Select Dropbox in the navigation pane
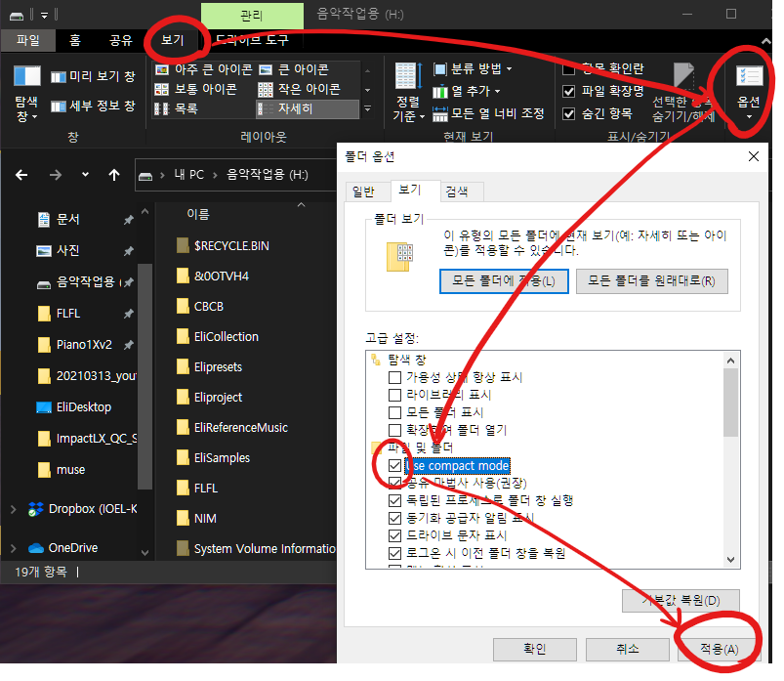 [x=82, y=509]
